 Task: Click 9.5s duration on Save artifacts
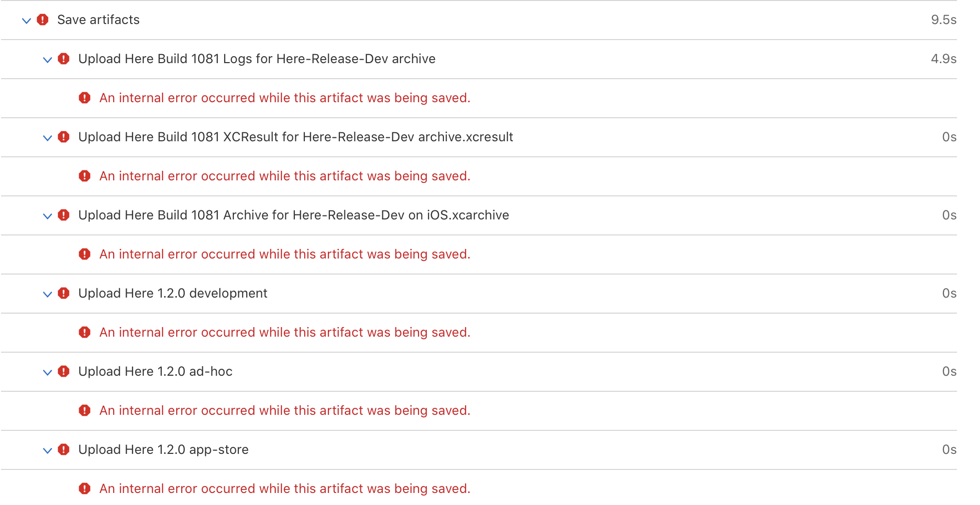943,20
